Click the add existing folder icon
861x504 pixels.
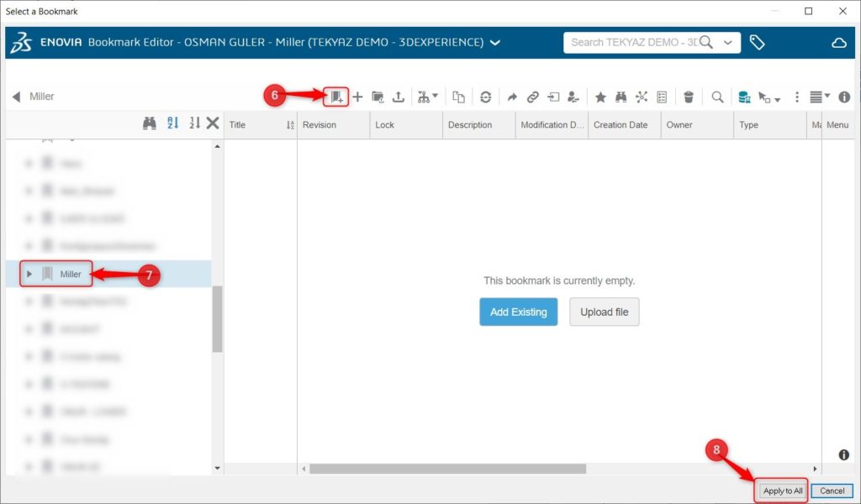tap(378, 97)
